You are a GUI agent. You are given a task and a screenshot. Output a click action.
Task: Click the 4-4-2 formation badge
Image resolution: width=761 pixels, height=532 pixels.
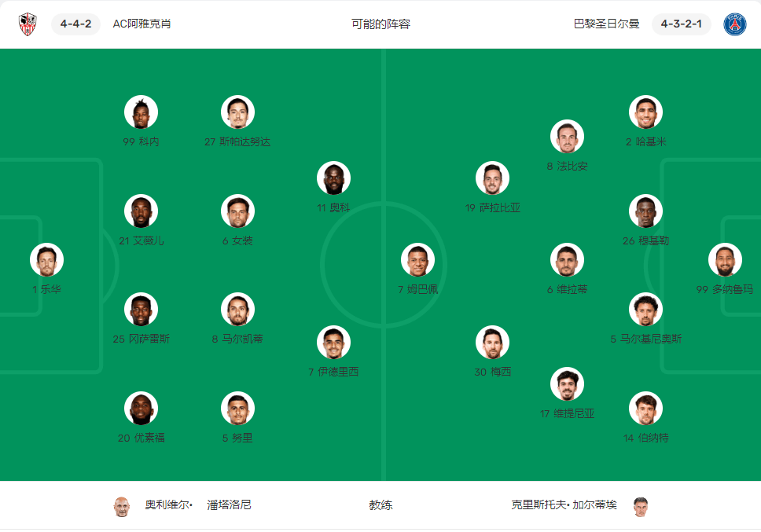pos(75,24)
